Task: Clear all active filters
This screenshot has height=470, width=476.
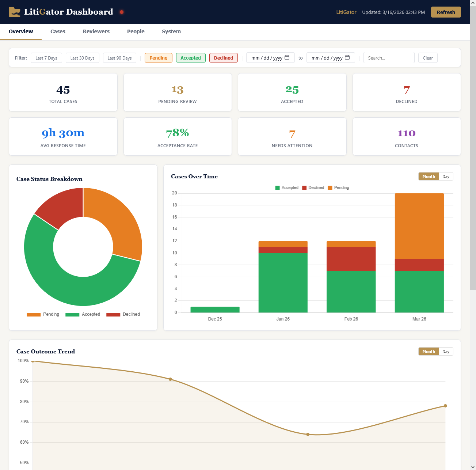Action: point(428,58)
